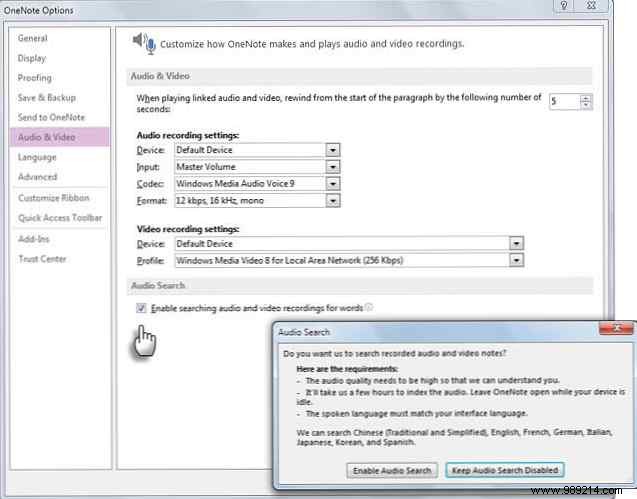Open Trust Center settings
Screen dimensions: 637x499
coord(42,259)
